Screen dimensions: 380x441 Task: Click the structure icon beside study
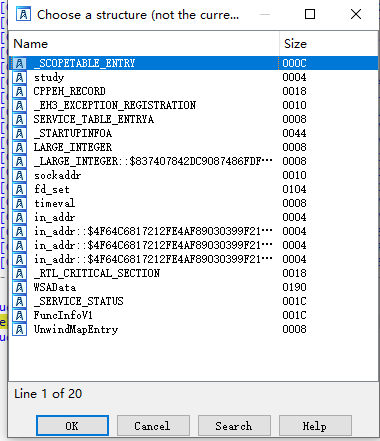click(19, 77)
